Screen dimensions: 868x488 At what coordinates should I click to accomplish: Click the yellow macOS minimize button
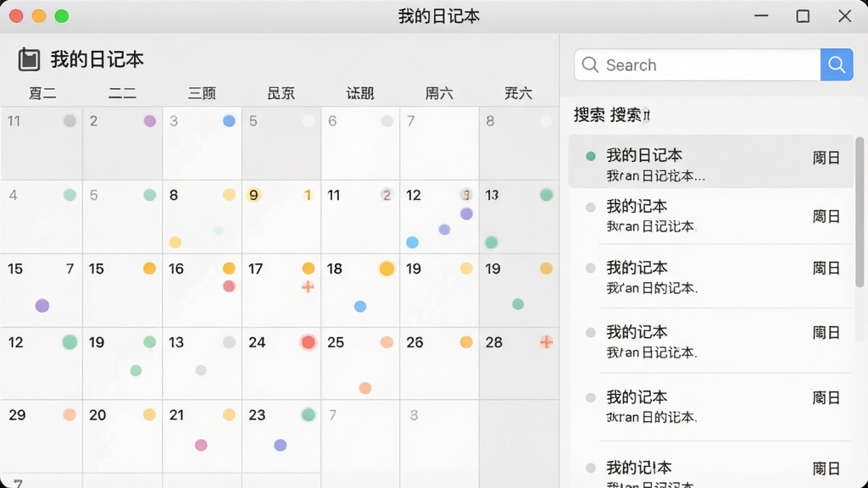point(39,16)
